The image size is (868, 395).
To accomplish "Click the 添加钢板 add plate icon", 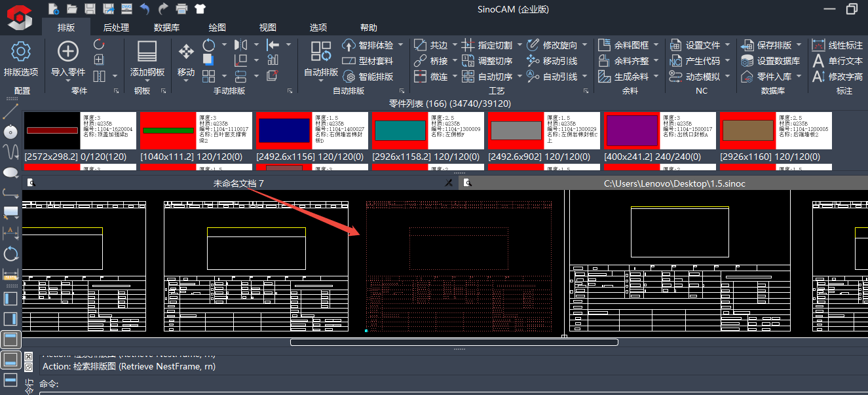I will [x=147, y=52].
